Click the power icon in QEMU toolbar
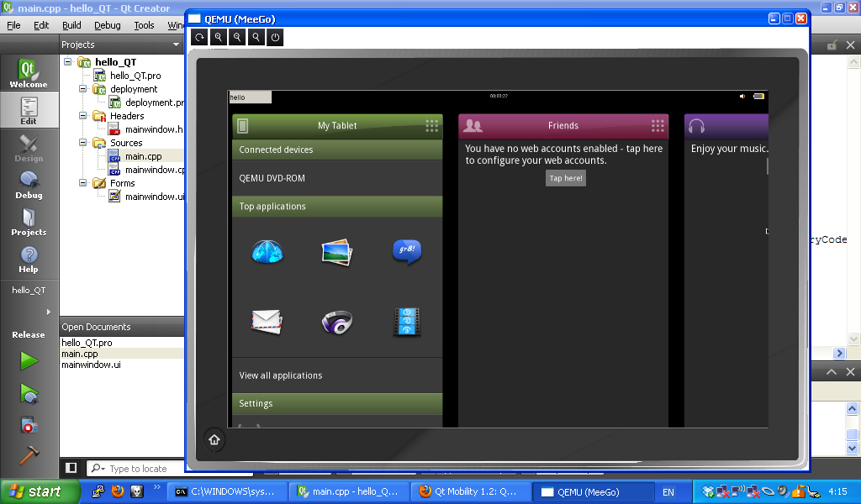Screen dimensions: 861x504 pyautogui.click(x=275, y=37)
